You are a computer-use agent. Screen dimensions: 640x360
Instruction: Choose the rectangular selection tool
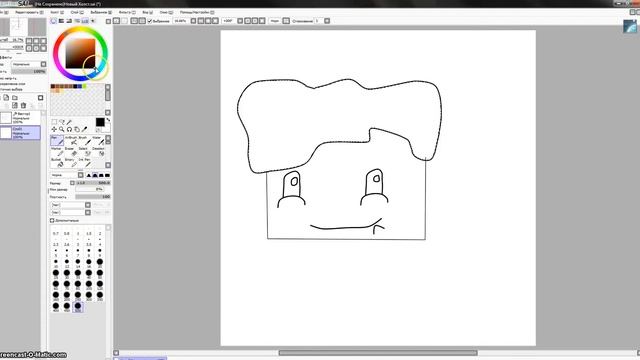54,122
